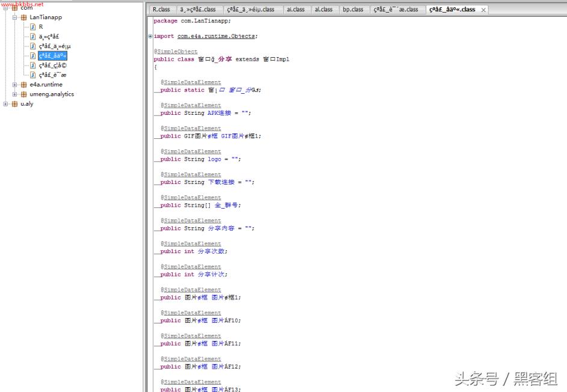Click the String[] array field declaration
Screen dimensions: 567x392
(x=200, y=206)
